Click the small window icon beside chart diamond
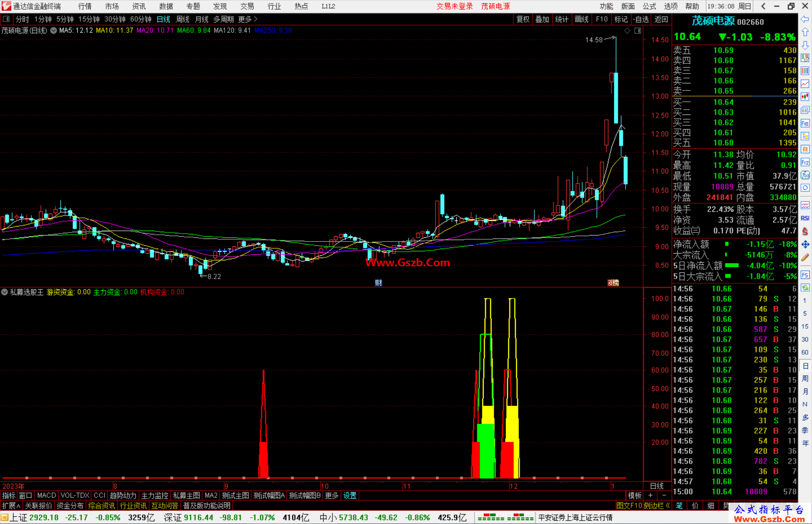This screenshot has height=524, width=812. (638, 31)
